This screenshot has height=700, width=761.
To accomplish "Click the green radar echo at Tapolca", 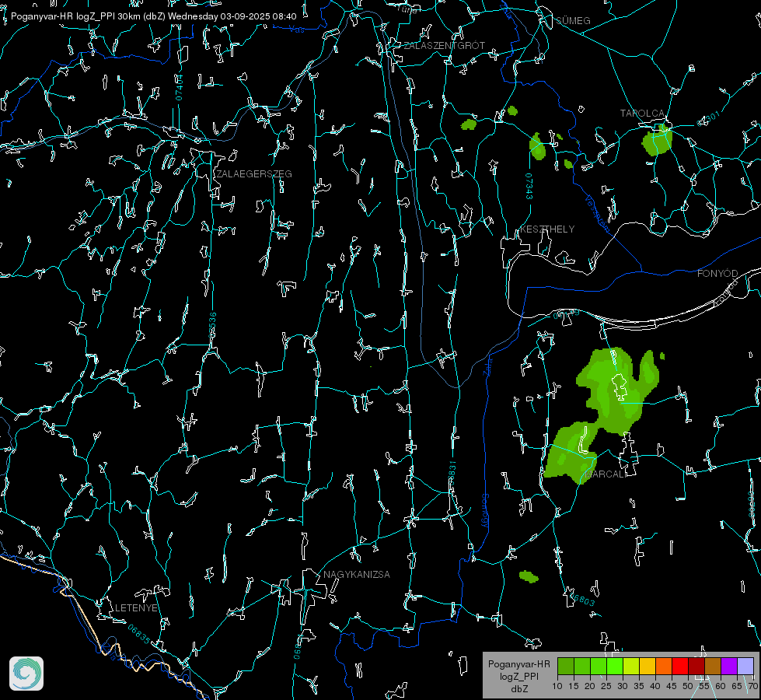I will 657,140.
